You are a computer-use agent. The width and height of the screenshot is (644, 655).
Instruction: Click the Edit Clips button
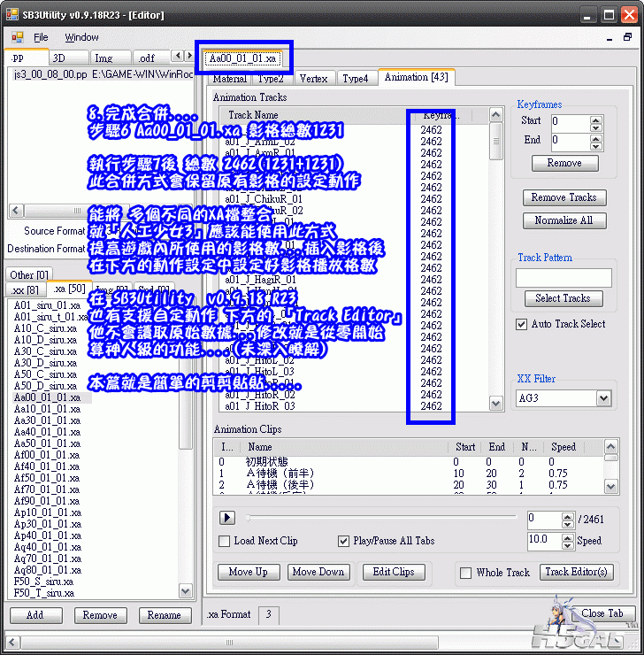pyautogui.click(x=394, y=572)
